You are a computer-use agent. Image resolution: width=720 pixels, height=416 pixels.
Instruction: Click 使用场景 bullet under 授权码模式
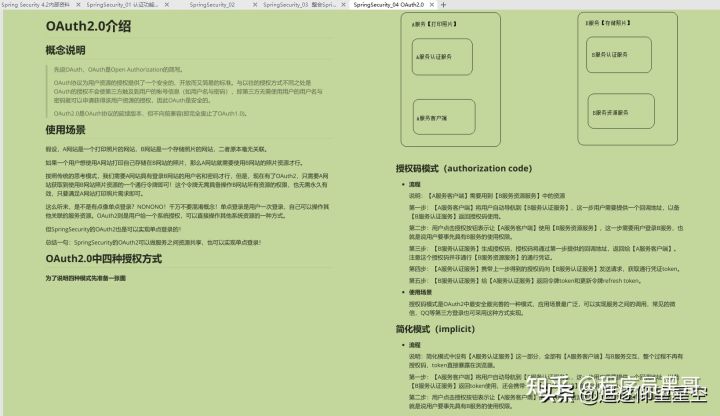coord(420,292)
